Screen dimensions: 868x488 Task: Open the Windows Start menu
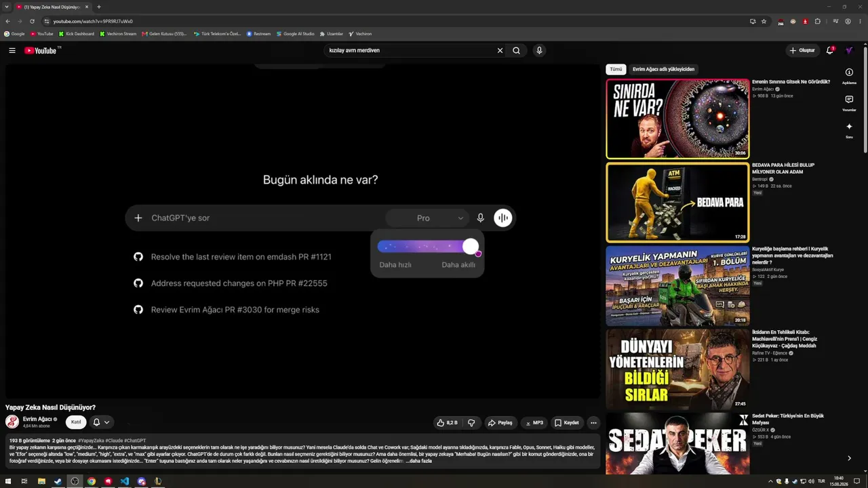(x=7, y=481)
